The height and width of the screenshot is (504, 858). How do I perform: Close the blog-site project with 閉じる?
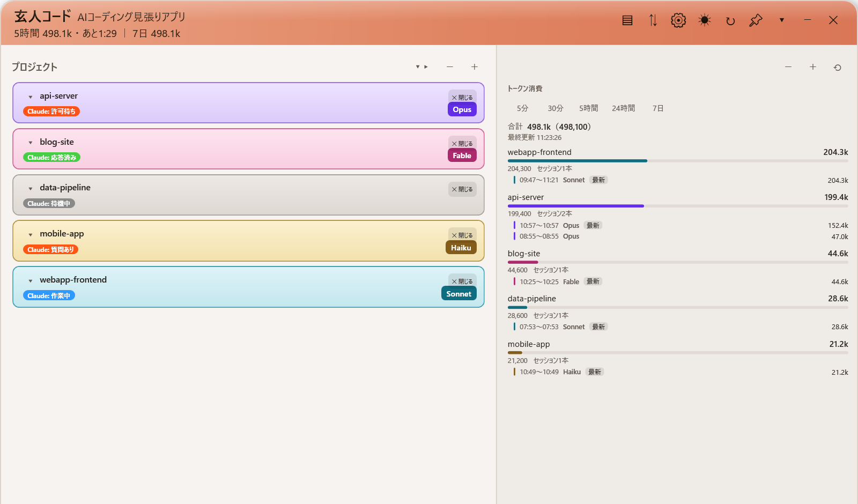coord(462,143)
